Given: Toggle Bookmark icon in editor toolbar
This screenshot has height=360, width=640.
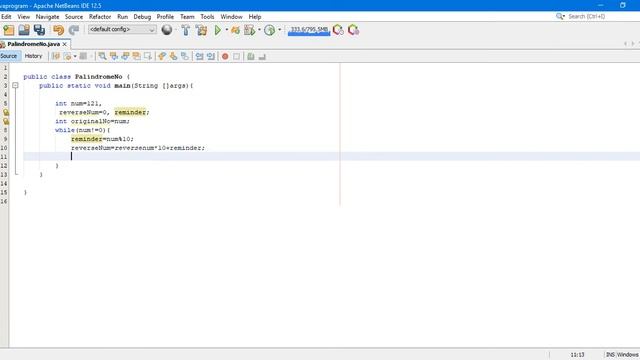Looking at the screenshot, I should (x=185, y=56).
